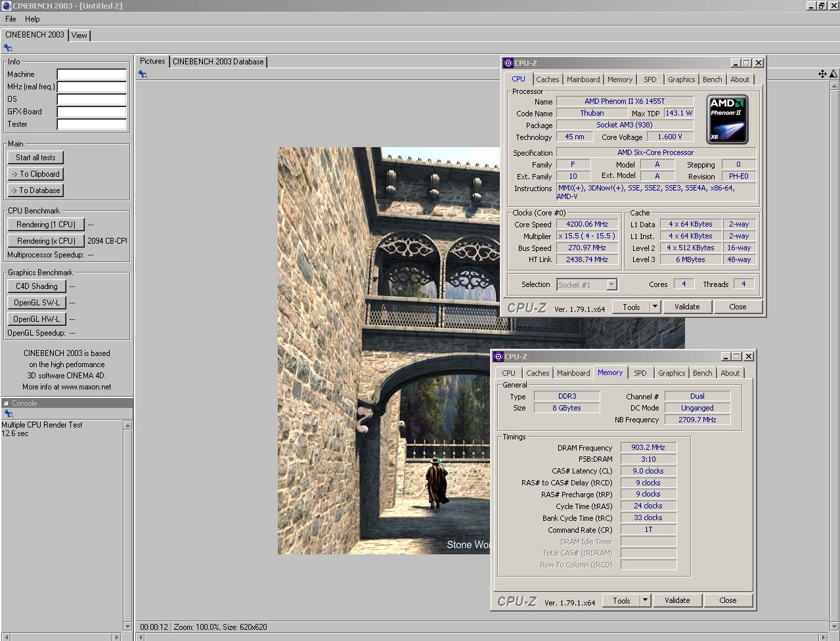Run Rendering (x CPU) benchmark
The width and height of the screenshot is (840, 641).
click(x=46, y=241)
